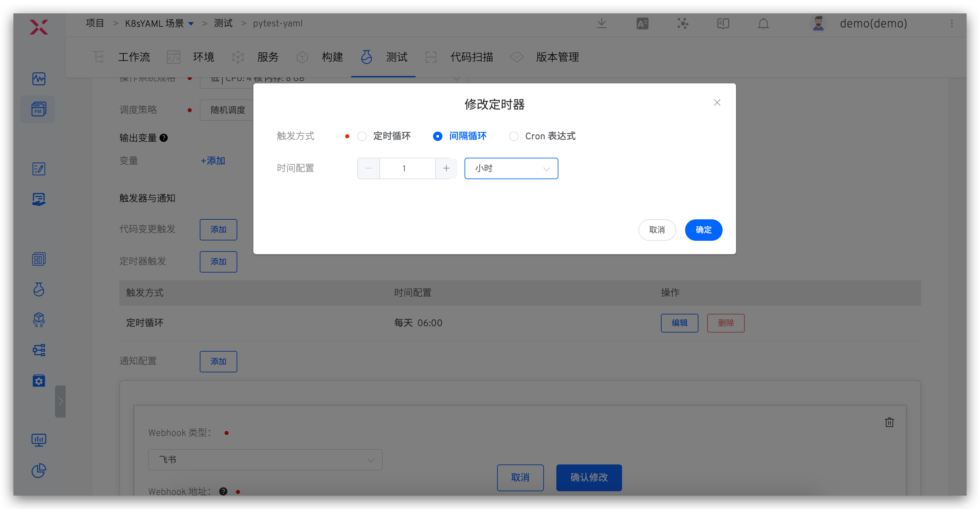Viewport: 980px width, 509px height.
Task: Click the pie chart sidebar icon
Action: pos(39,470)
